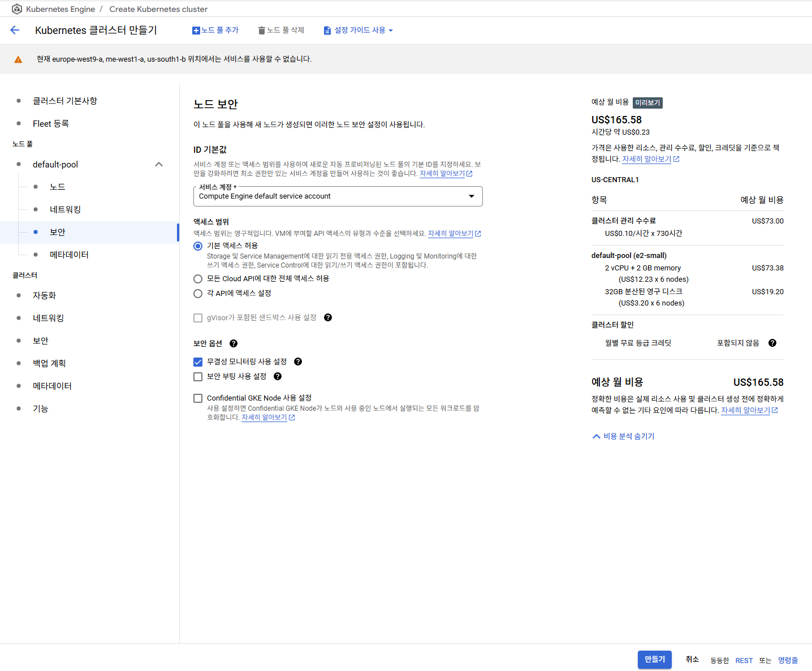
Task: Open 기능 cluster section
Action: coord(41,408)
